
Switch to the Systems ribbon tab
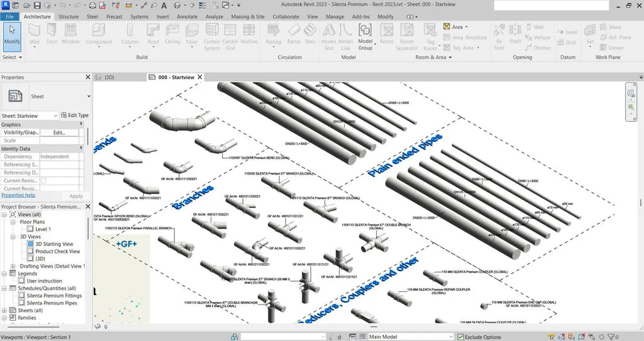(x=139, y=17)
